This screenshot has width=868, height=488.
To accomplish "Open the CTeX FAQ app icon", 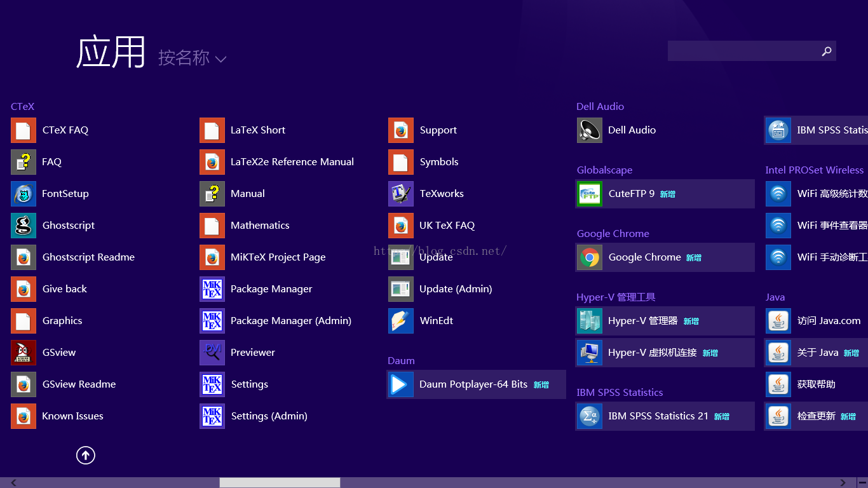I will click(24, 130).
